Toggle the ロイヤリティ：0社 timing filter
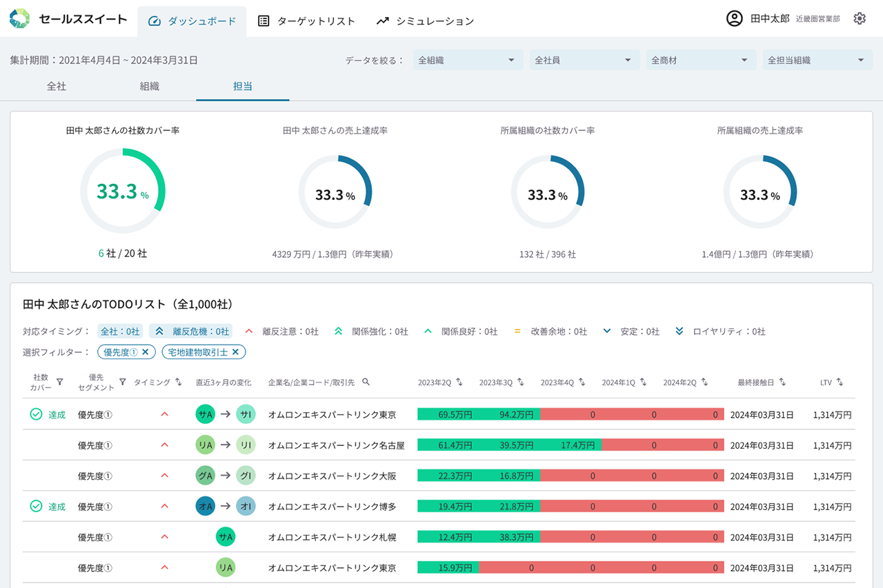 [720, 332]
